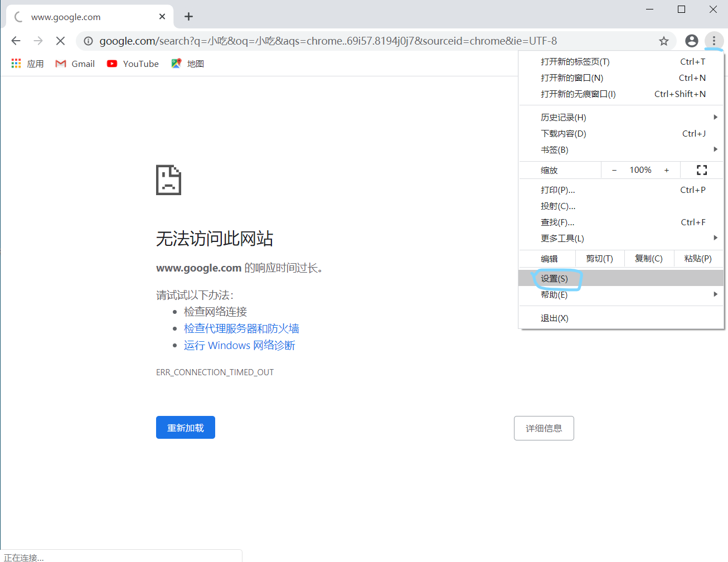Click the forward navigation arrow
Screen dimensions: 728x562
tap(38, 41)
